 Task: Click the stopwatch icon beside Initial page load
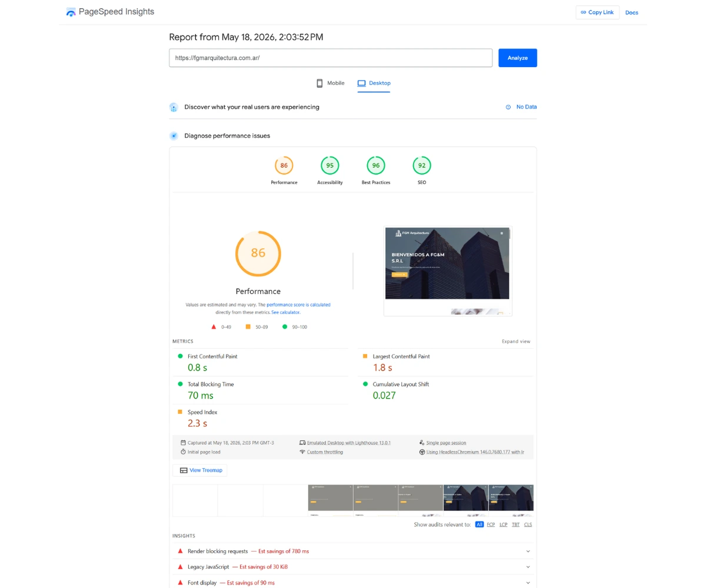click(183, 452)
